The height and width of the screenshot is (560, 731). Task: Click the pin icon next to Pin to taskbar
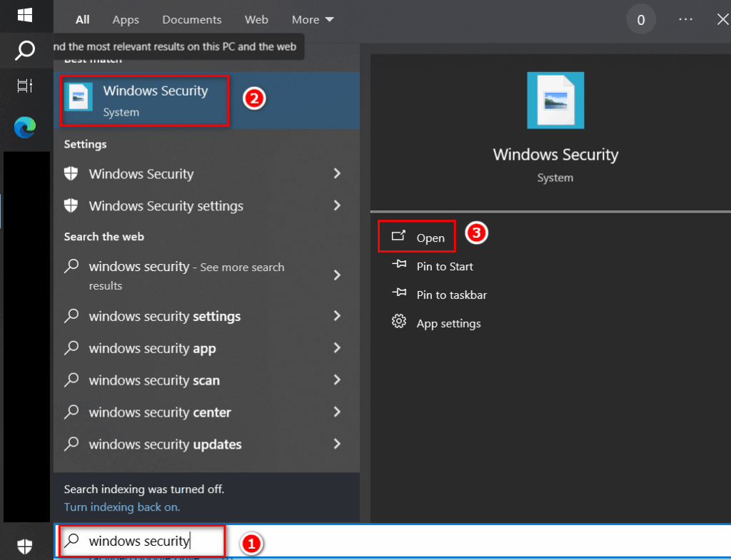(399, 292)
